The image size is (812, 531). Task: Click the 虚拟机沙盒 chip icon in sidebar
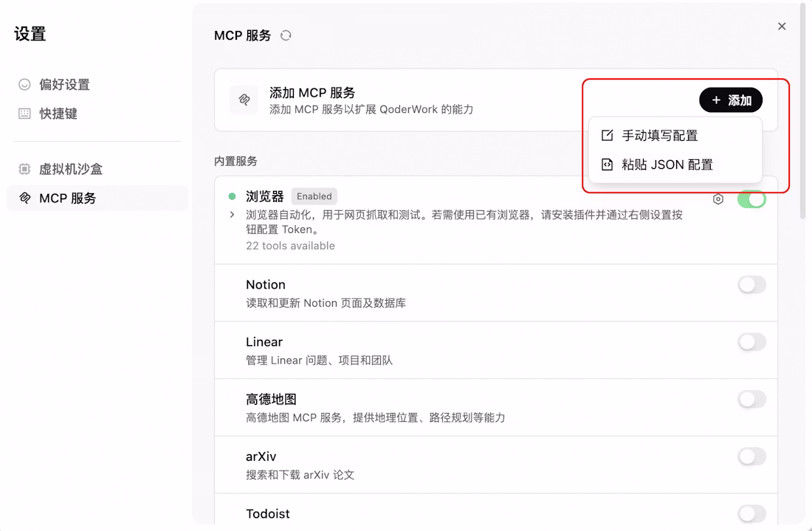tap(24, 169)
